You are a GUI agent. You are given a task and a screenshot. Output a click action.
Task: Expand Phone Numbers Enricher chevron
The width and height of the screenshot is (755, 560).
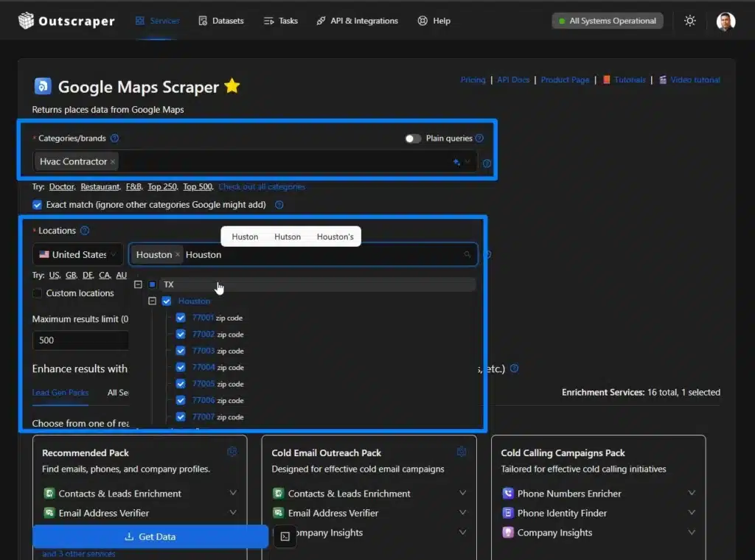692,493
